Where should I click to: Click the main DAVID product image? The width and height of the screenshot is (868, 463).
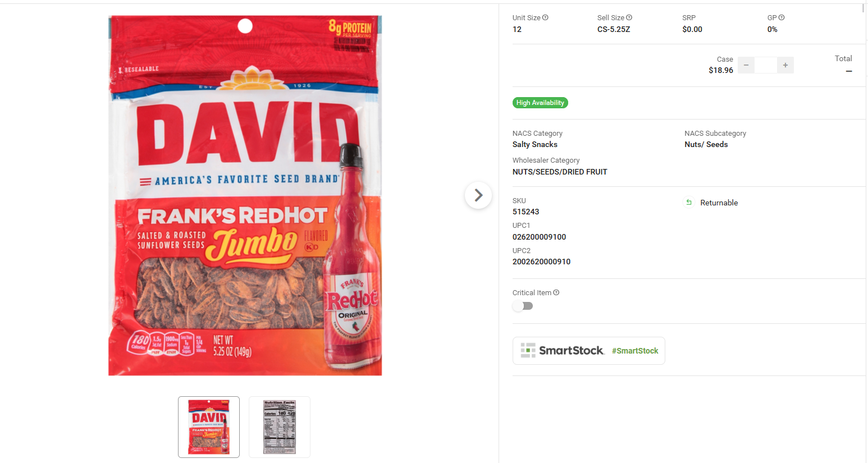245,195
